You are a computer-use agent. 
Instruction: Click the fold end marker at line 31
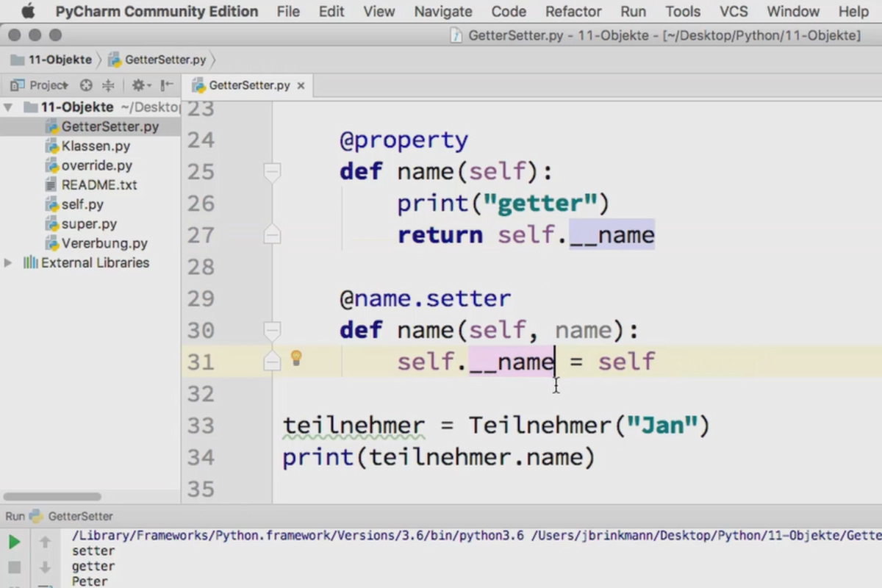272,362
